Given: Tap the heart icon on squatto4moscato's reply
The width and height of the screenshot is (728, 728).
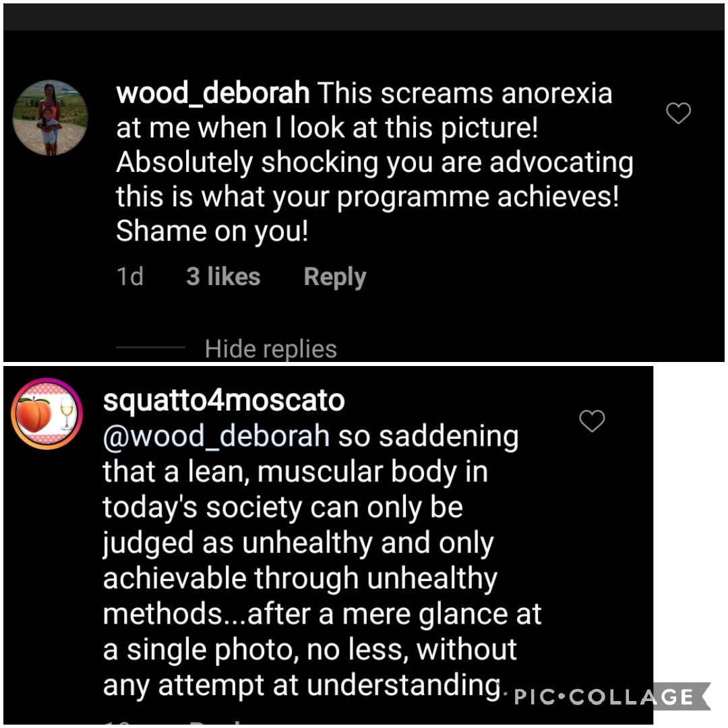Looking at the screenshot, I should [592, 421].
